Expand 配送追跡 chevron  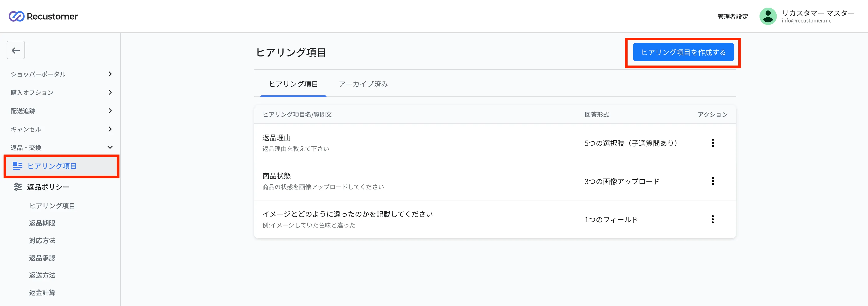point(110,111)
